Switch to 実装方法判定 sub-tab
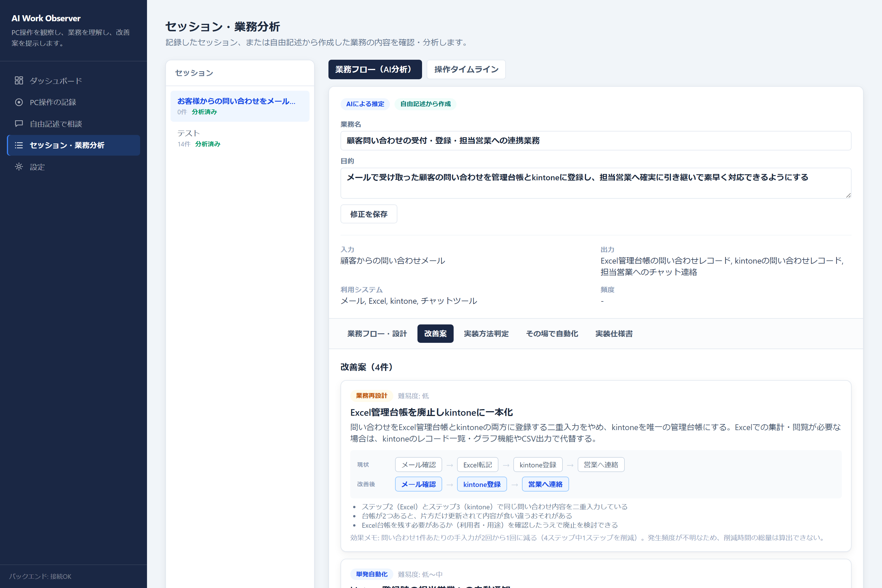The width and height of the screenshot is (882, 588). [x=486, y=333]
